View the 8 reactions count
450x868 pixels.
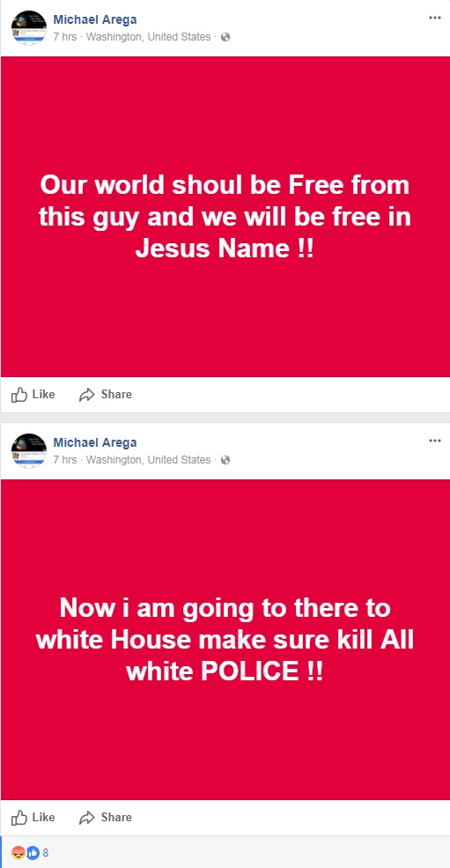(x=46, y=853)
